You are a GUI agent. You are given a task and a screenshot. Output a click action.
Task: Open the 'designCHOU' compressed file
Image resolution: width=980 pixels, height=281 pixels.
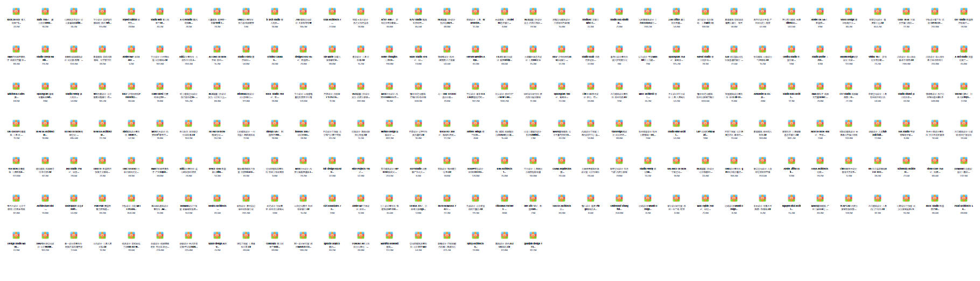(303, 48)
